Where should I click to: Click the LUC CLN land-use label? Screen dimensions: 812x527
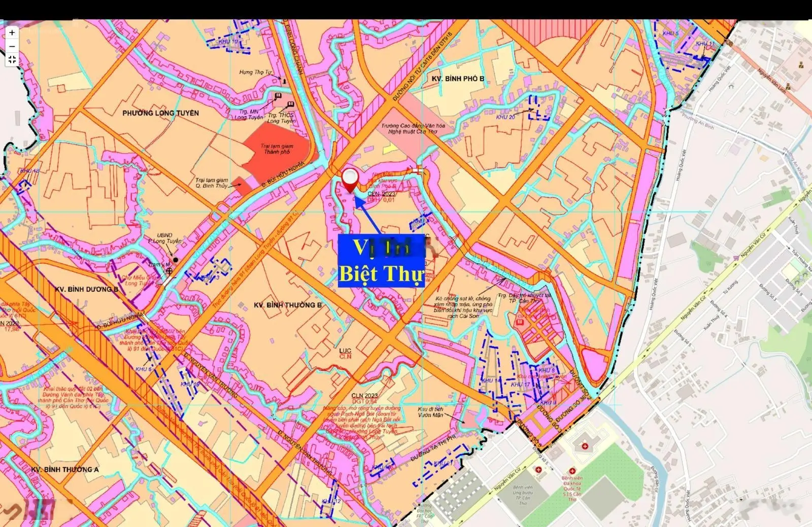pos(346,354)
